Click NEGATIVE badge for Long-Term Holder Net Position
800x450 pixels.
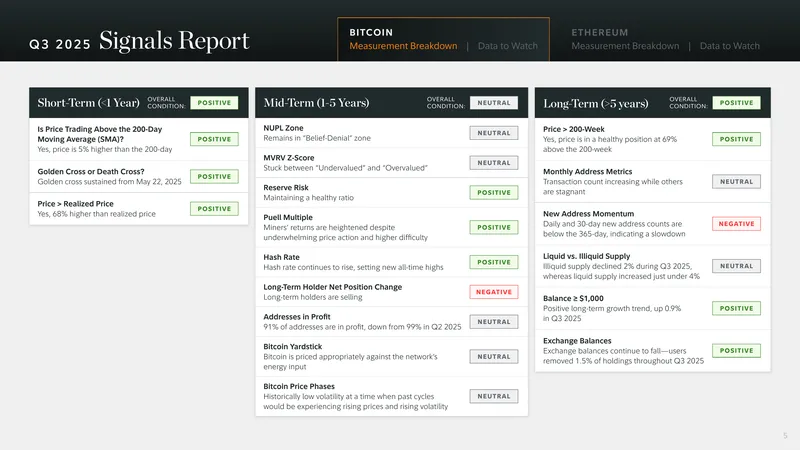pyautogui.click(x=494, y=291)
